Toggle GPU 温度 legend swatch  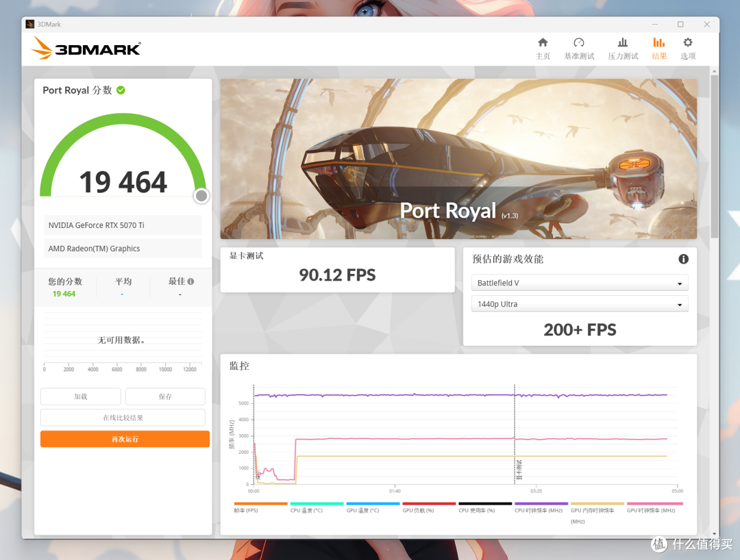click(373, 503)
